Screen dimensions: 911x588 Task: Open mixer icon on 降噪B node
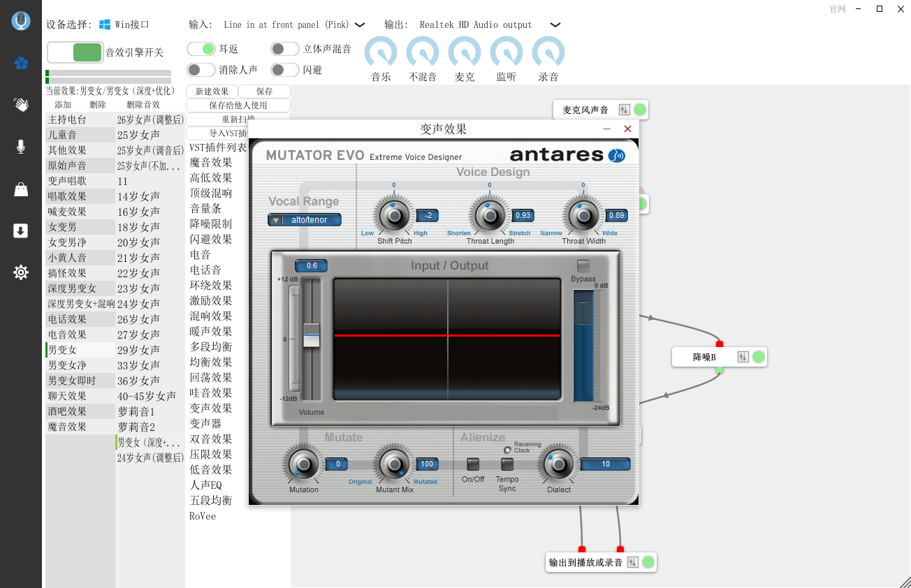pyautogui.click(x=743, y=357)
